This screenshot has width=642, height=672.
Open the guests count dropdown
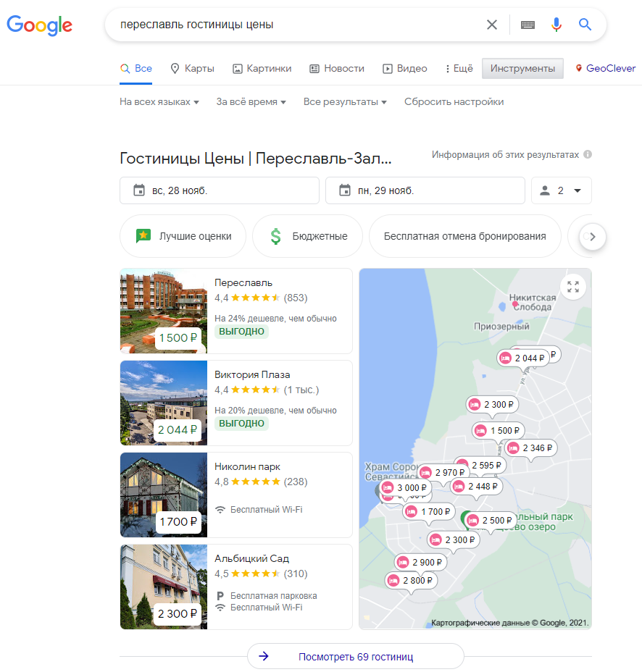point(562,190)
